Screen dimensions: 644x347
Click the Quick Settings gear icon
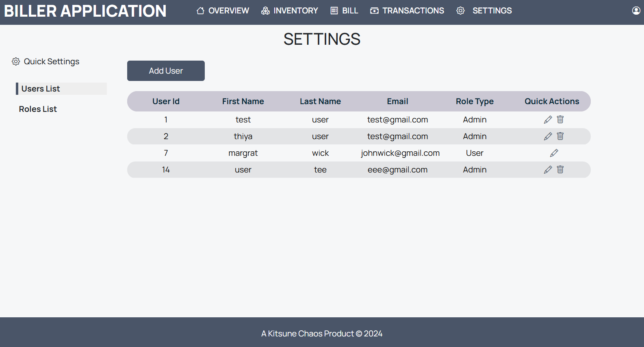(16, 61)
